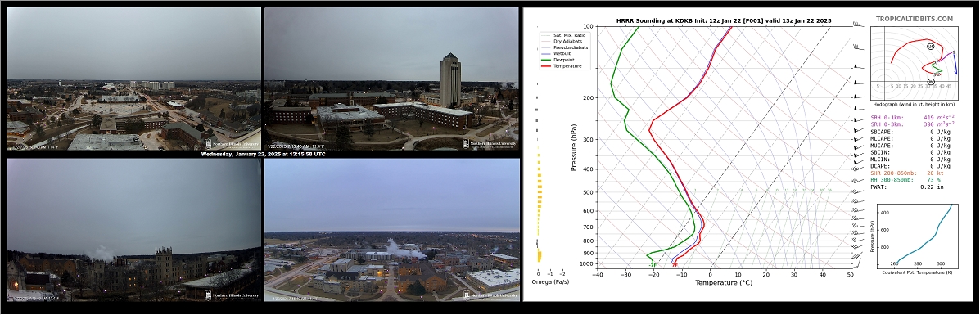This screenshot has height=315, width=980.
Task: Select the bottom-right webcam with steam plume
Action: click(x=392, y=229)
